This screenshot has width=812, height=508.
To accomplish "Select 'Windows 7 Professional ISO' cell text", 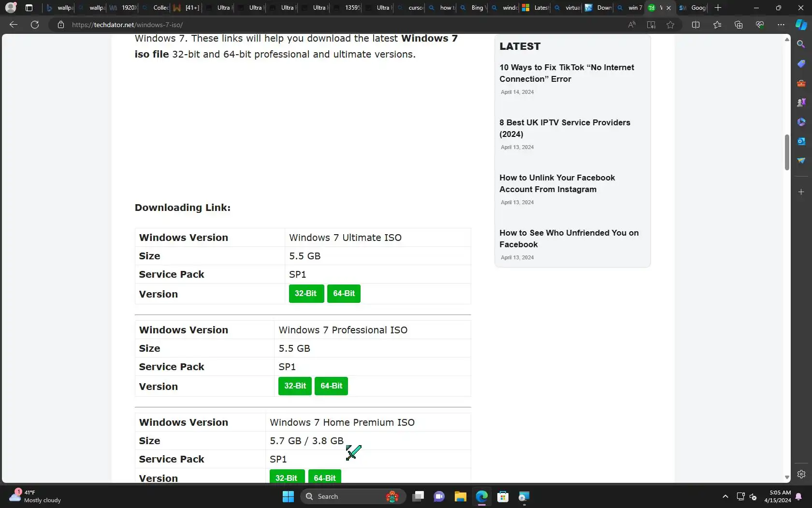I will pyautogui.click(x=343, y=330).
